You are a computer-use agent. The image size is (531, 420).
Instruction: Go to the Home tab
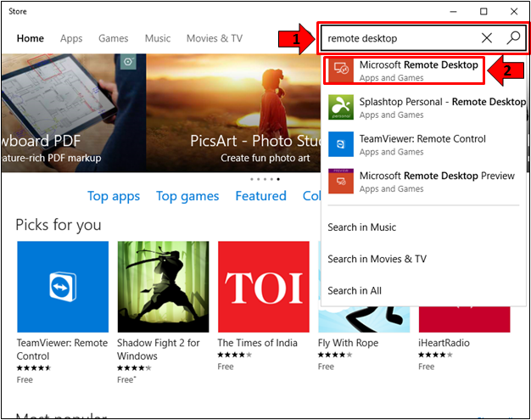[x=31, y=38]
